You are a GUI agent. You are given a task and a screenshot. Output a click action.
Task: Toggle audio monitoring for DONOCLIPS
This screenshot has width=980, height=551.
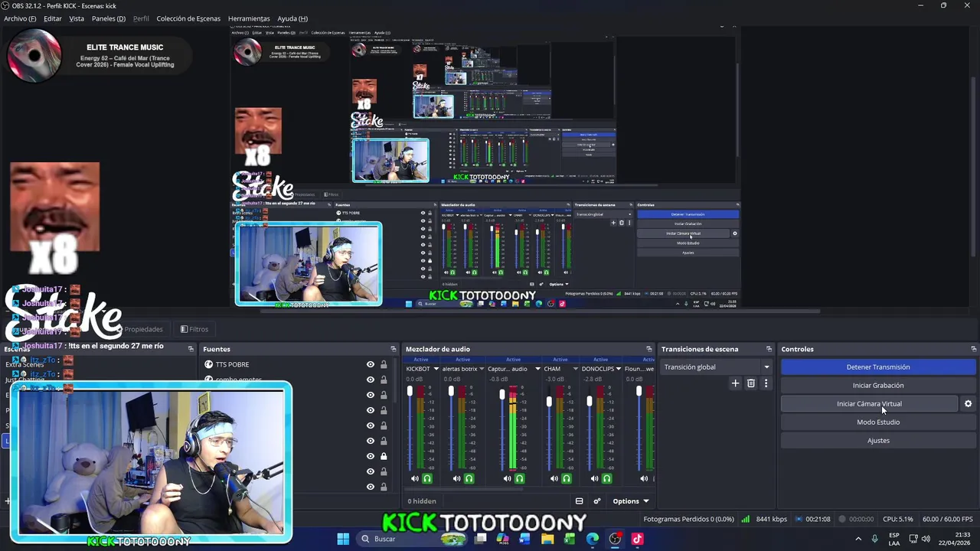(606, 479)
